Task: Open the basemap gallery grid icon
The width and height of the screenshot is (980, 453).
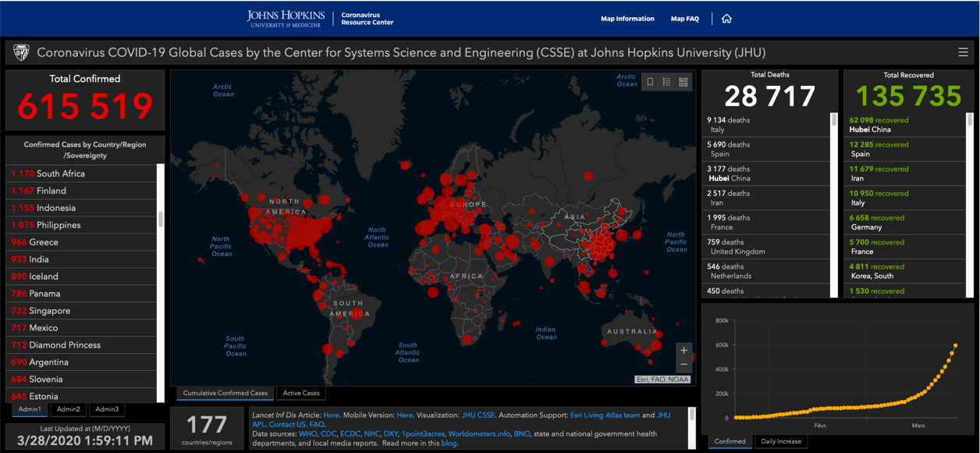Action: point(684,82)
